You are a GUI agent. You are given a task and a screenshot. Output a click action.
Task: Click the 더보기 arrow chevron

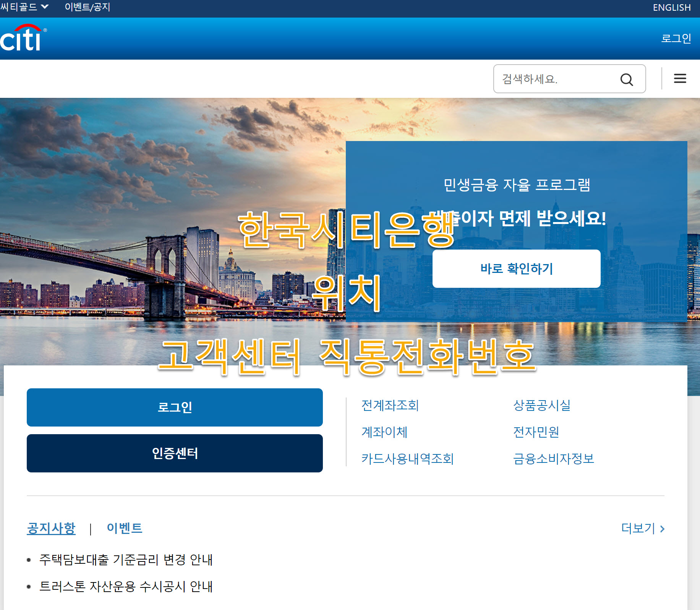click(x=663, y=529)
